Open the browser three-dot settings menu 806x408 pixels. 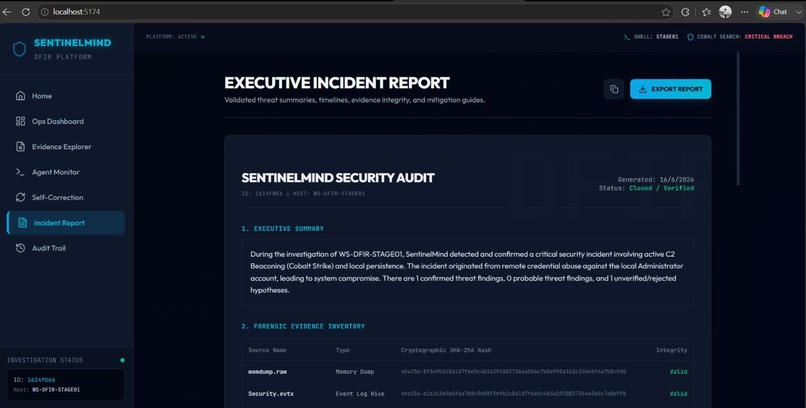[744, 12]
